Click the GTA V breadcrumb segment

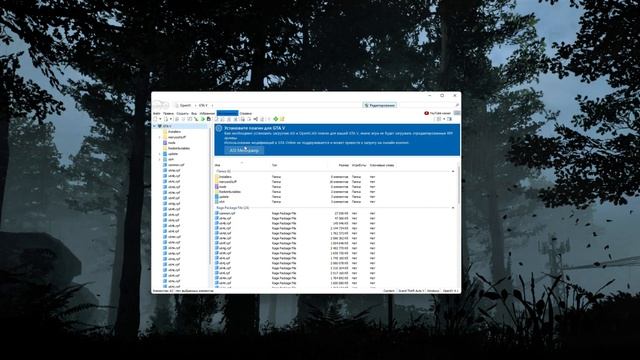203,105
